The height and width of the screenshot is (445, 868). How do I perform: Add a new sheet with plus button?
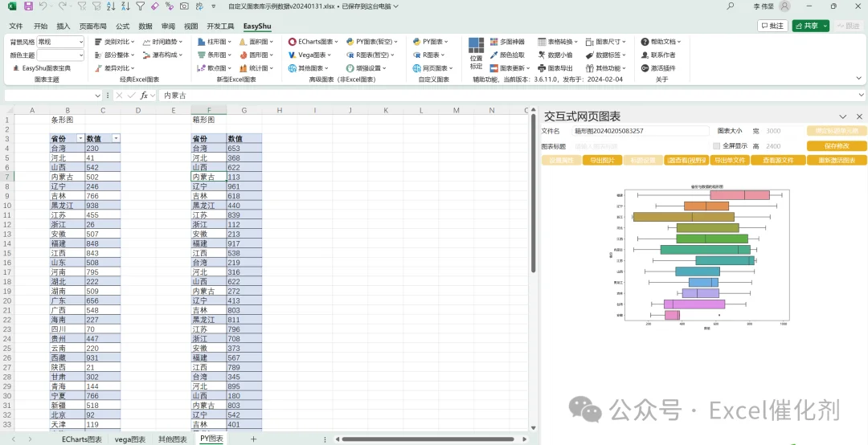tap(253, 439)
